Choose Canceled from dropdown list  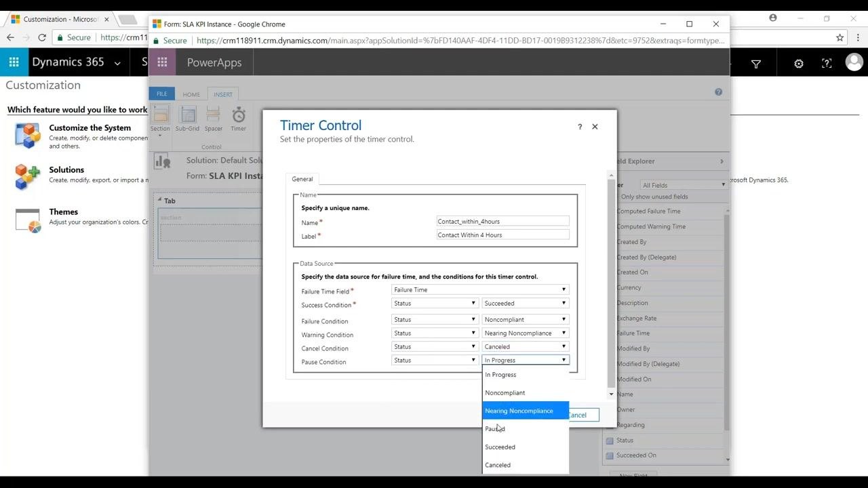click(x=526, y=465)
